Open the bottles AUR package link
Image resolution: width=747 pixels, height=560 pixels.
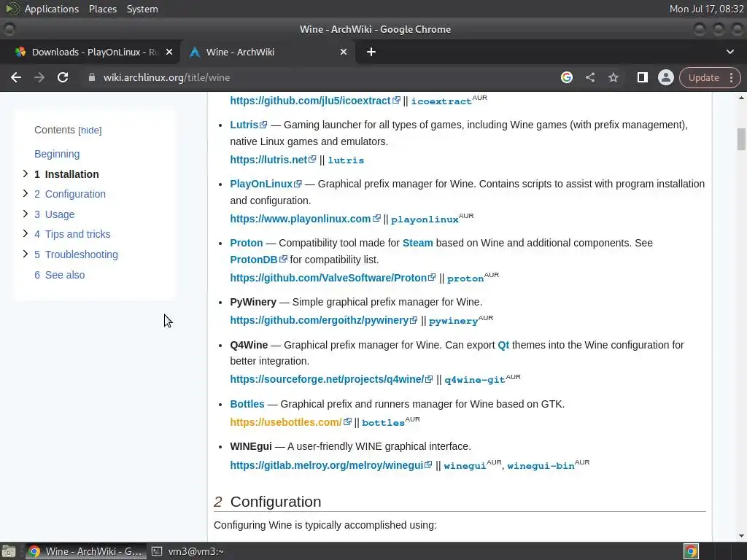tap(383, 423)
